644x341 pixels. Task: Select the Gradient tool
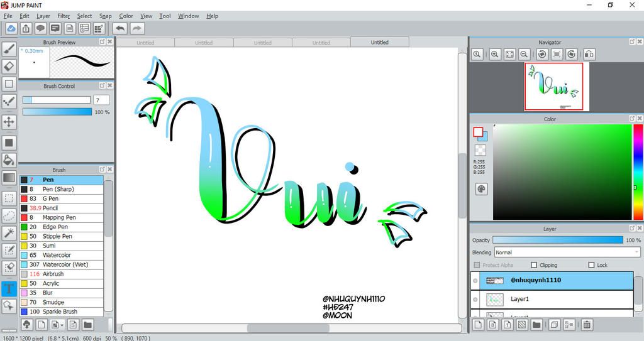(9, 178)
